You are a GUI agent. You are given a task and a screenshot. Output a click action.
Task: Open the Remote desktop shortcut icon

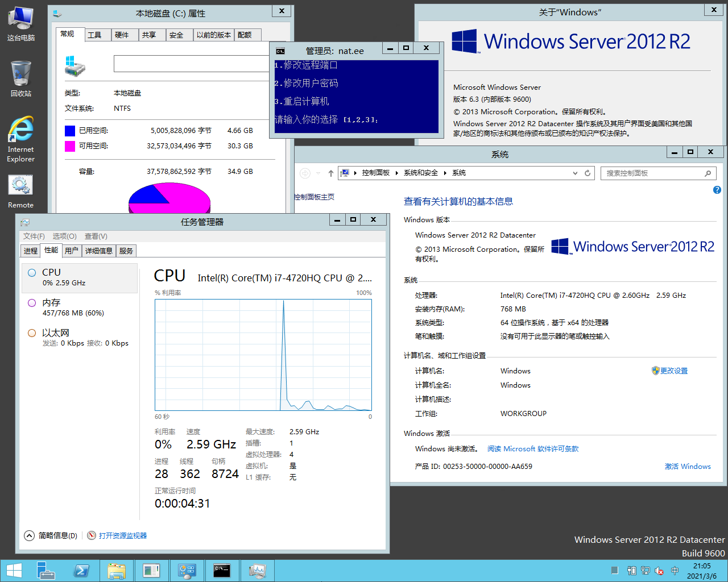21,191
